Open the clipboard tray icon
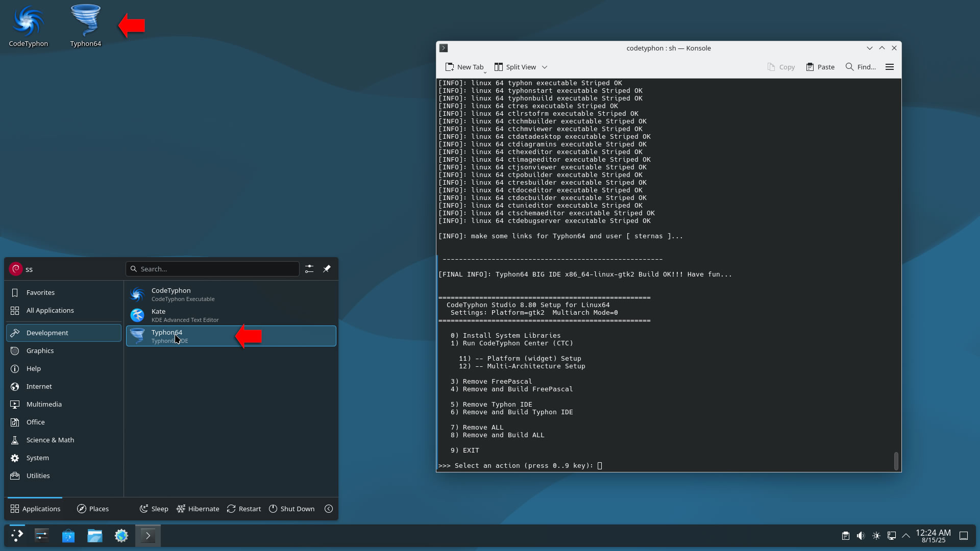The image size is (980, 551). [x=846, y=536]
